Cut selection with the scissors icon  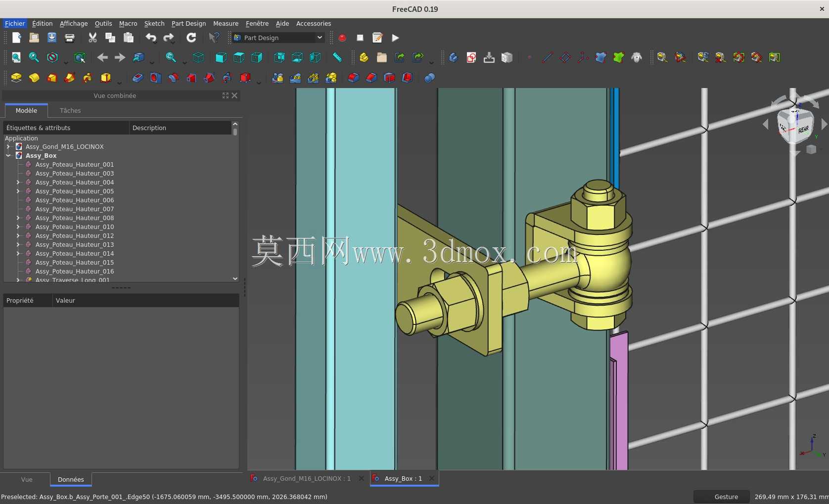coord(92,38)
